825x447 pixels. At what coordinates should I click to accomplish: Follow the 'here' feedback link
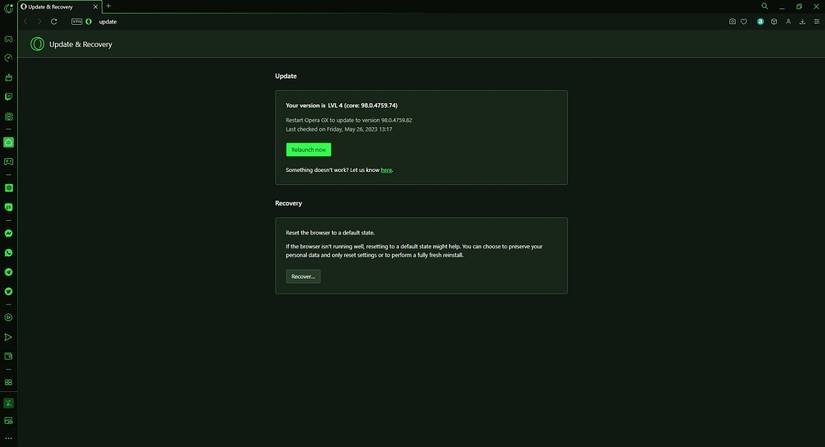click(386, 170)
